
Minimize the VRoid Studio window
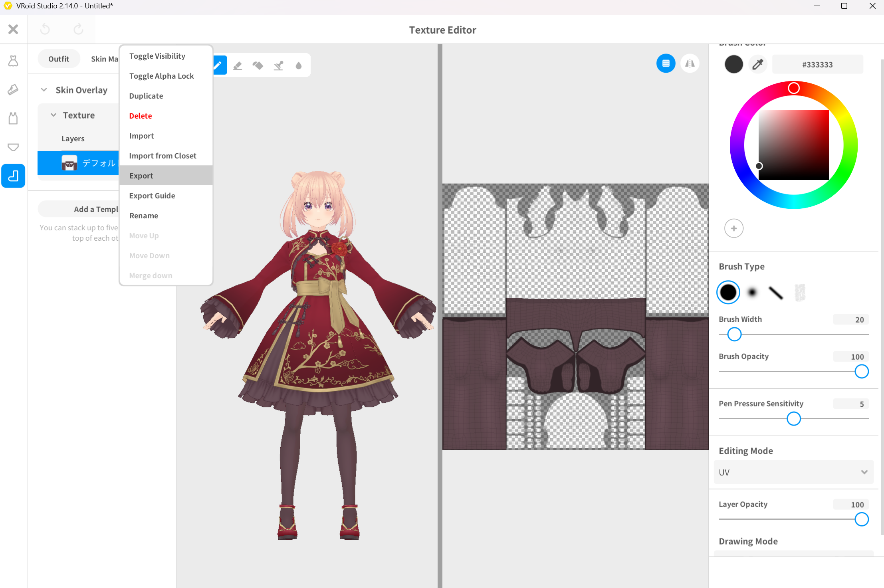[x=817, y=6]
